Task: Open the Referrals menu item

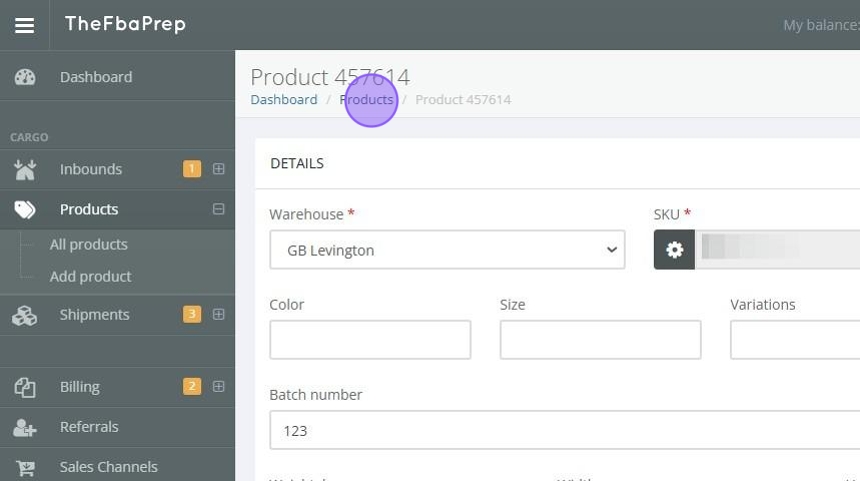Action: tap(89, 427)
